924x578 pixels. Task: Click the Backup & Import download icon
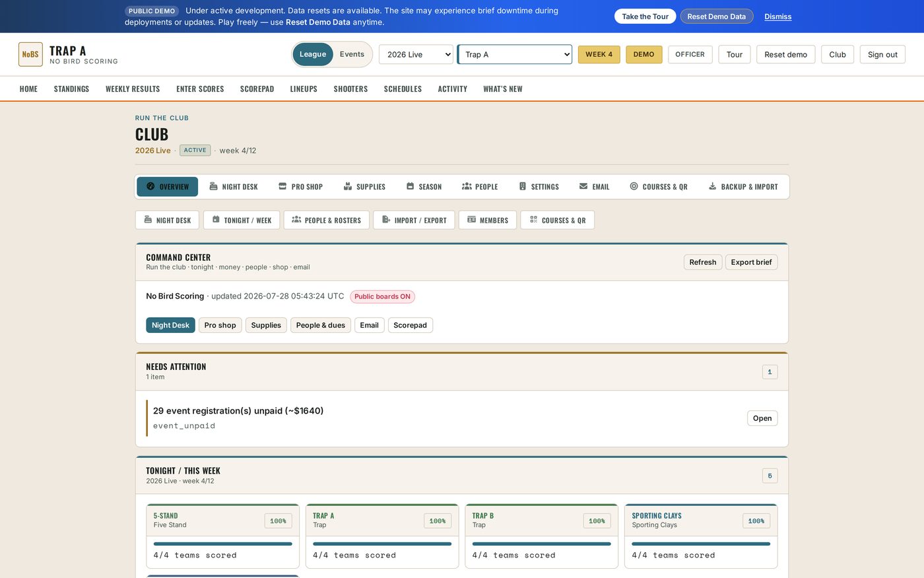[713, 186]
